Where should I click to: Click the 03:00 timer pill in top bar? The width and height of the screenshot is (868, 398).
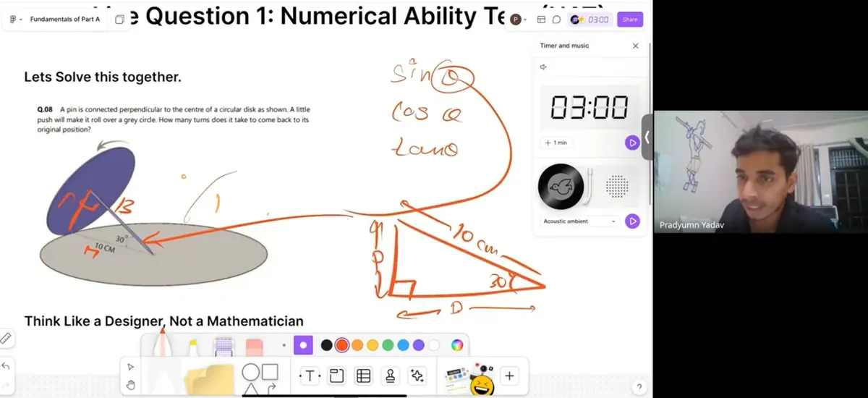[x=591, y=20]
